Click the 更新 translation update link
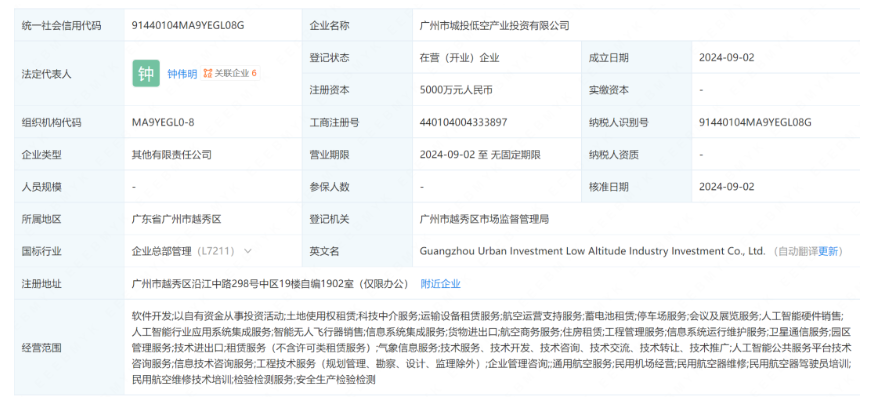This screenshot has height=405, width=876. [x=828, y=251]
